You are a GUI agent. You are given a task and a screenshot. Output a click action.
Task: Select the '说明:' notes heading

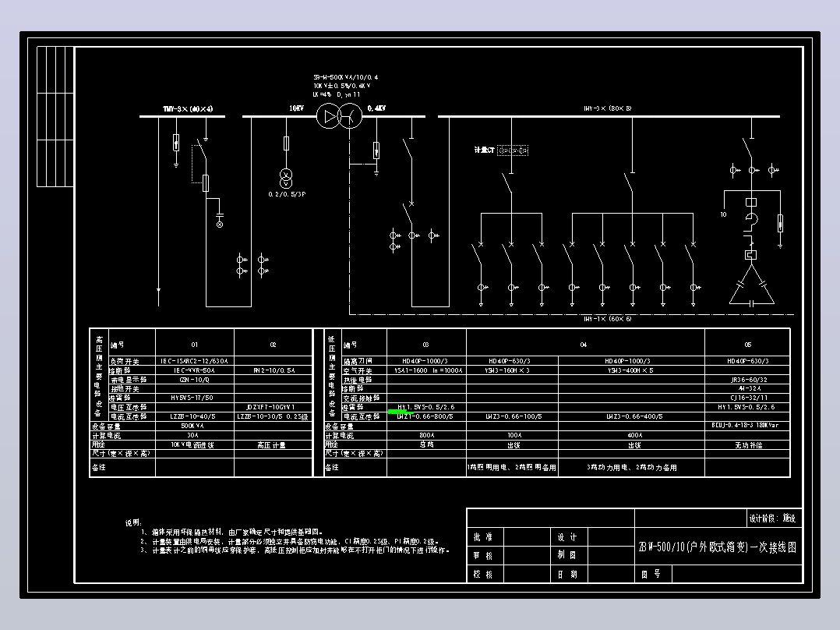point(133,522)
